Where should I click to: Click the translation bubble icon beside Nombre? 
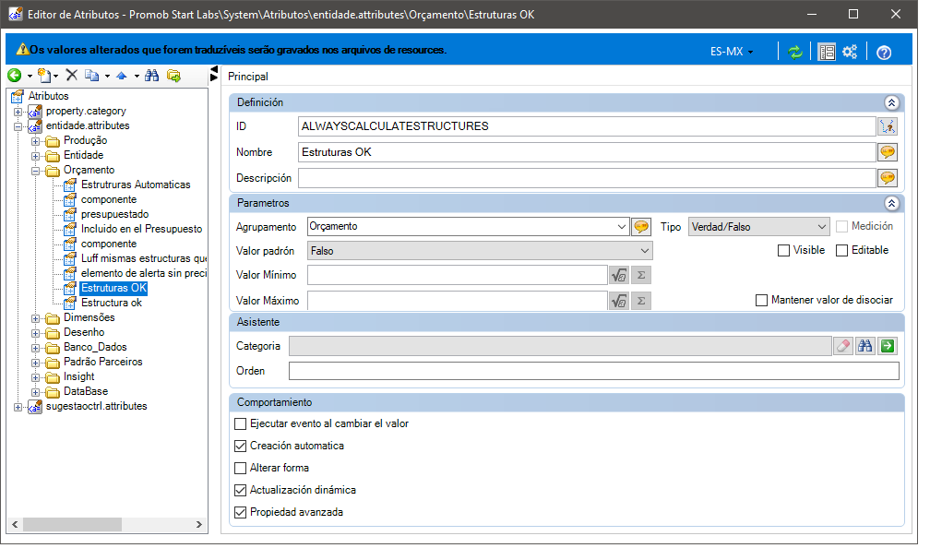tap(888, 152)
